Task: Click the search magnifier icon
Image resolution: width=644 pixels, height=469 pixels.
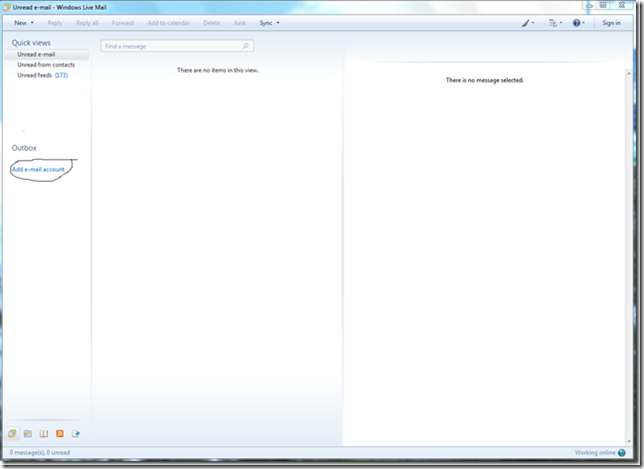Action: pyautogui.click(x=246, y=46)
